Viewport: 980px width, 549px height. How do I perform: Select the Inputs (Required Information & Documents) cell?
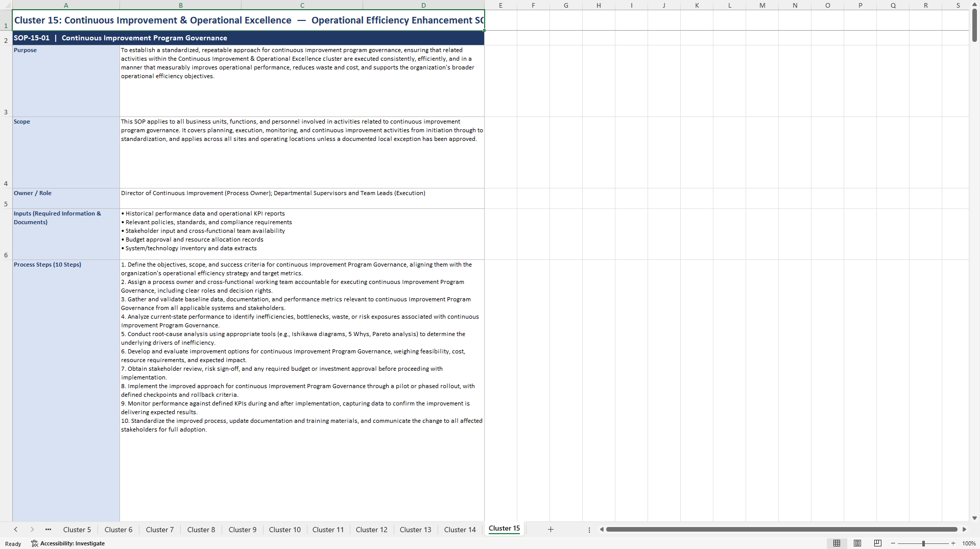[x=66, y=234]
